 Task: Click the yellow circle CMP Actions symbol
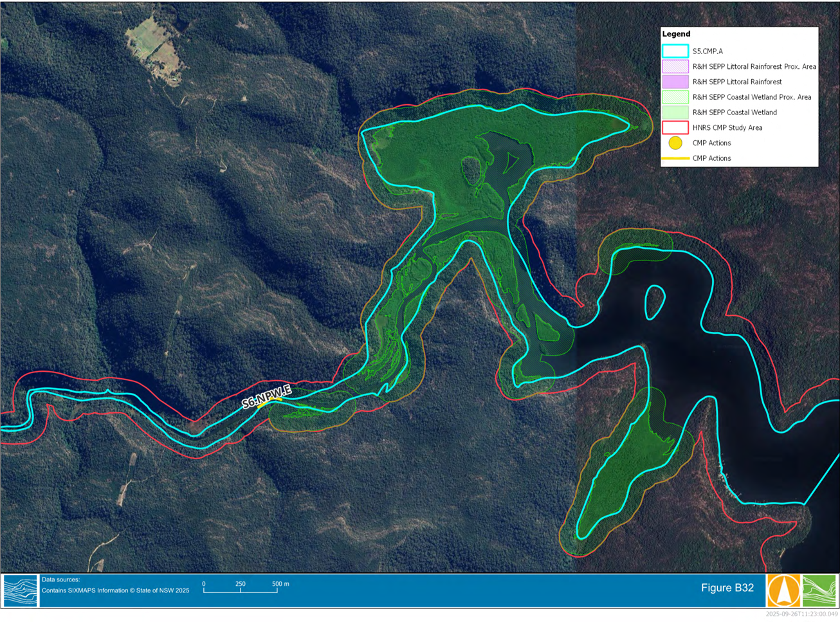[675, 143]
